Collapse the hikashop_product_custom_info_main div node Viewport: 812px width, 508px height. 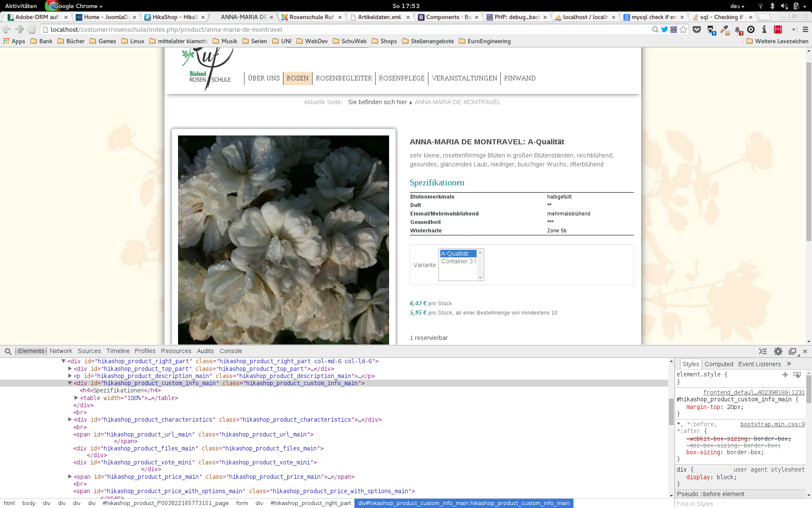(70, 383)
